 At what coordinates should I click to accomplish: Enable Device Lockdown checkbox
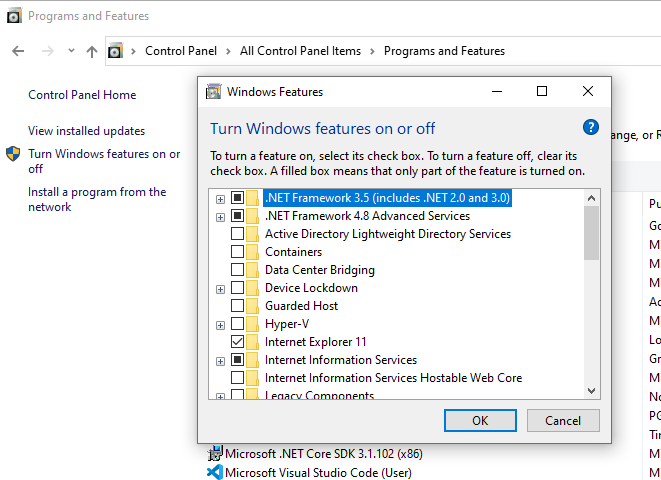tap(237, 288)
